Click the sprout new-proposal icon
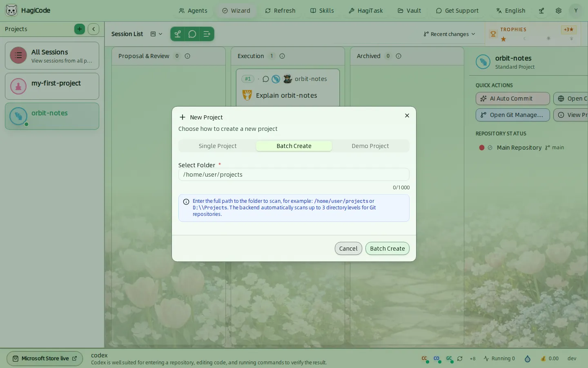Image resolution: width=588 pixels, height=368 pixels. pyautogui.click(x=178, y=34)
